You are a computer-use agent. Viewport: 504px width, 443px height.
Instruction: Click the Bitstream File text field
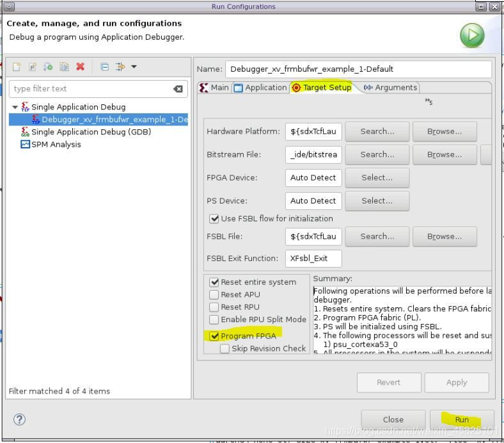coord(313,155)
